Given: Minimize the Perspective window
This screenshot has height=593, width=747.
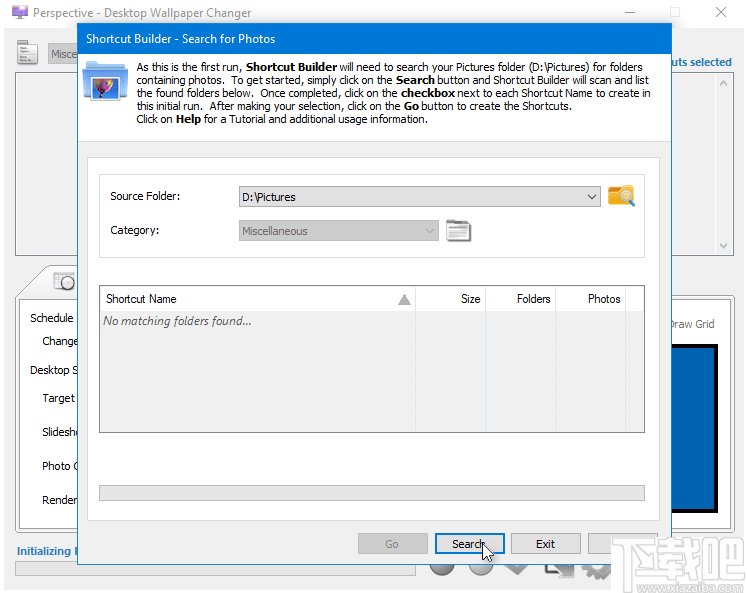Looking at the screenshot, I should coord(630,12).
